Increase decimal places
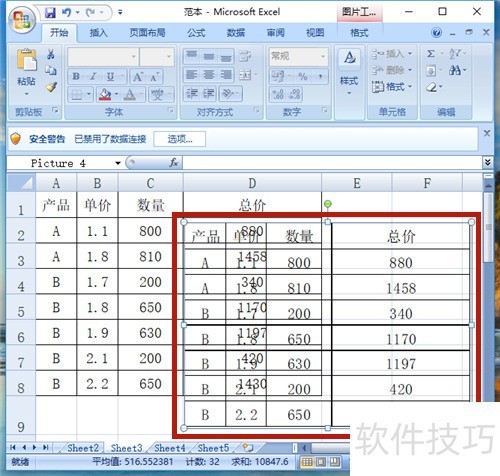The width and height of the screenshot is (500, 476). pyautogui.click(x=278, y=95)
